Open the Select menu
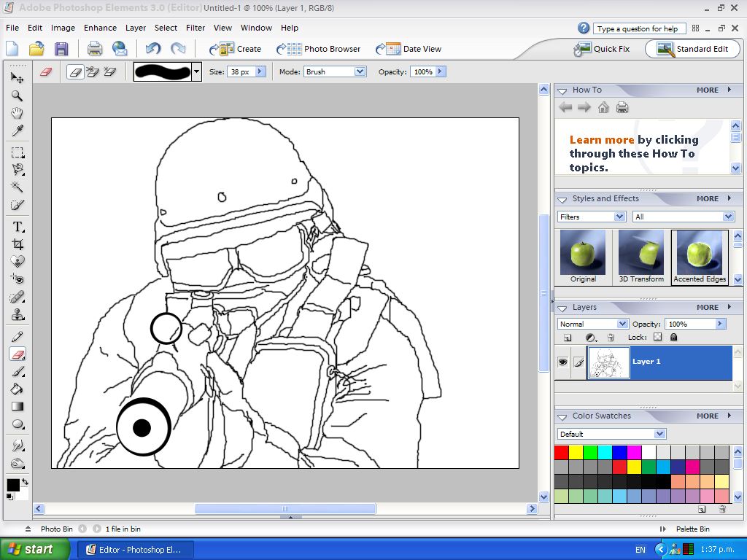 (x=166, y=28)
